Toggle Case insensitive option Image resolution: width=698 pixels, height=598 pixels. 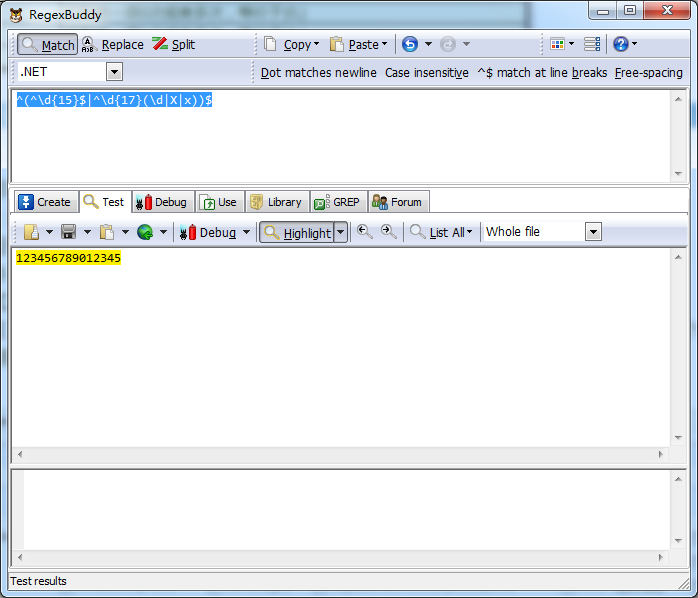point(426,73)
